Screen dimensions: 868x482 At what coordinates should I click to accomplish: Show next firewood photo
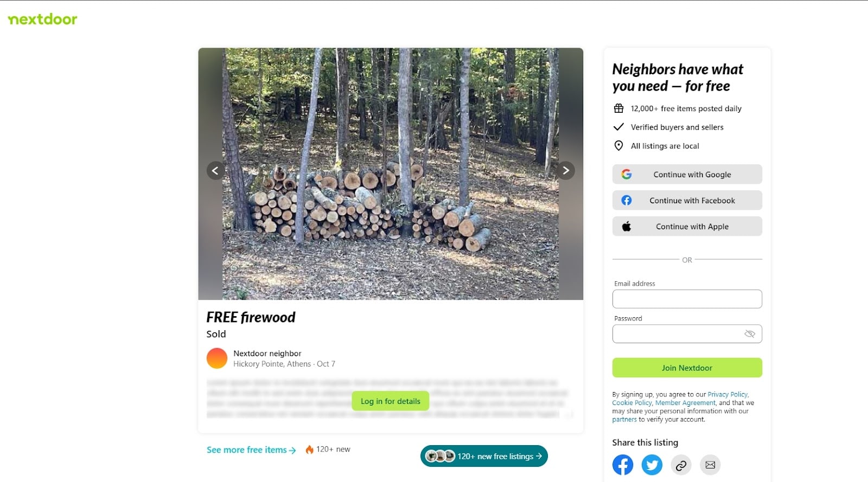coord(566,171)
